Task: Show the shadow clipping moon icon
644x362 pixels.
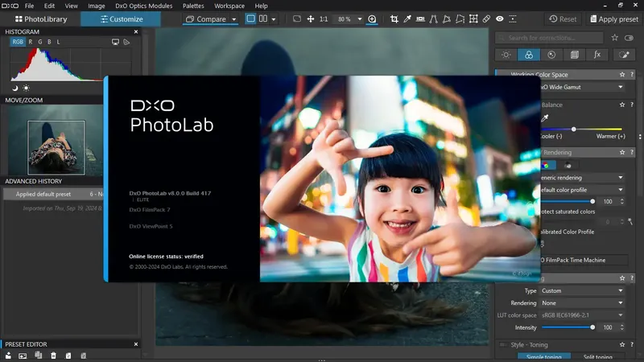Action: click(x=15, y=87)
